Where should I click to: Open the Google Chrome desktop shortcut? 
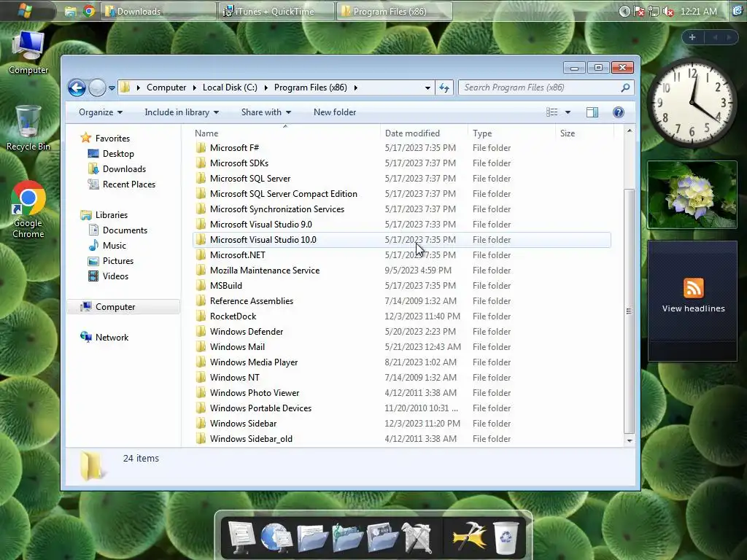[x=28, y=209]
